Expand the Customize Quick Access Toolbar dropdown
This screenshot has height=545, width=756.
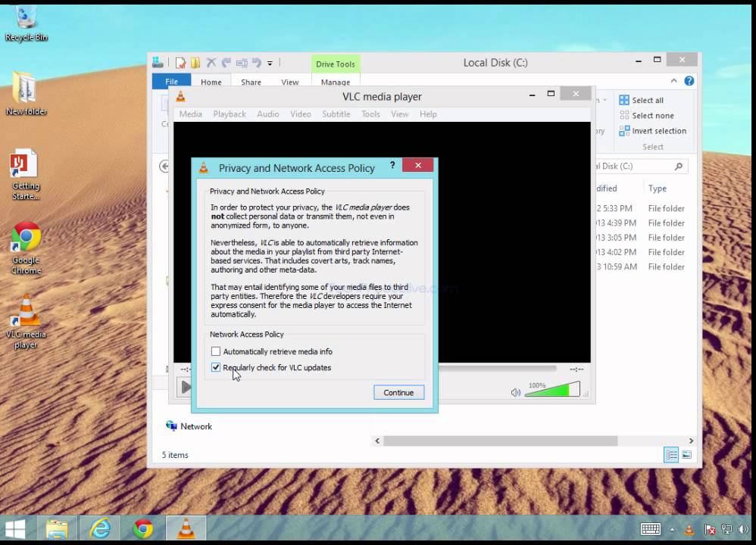[270, 63]
